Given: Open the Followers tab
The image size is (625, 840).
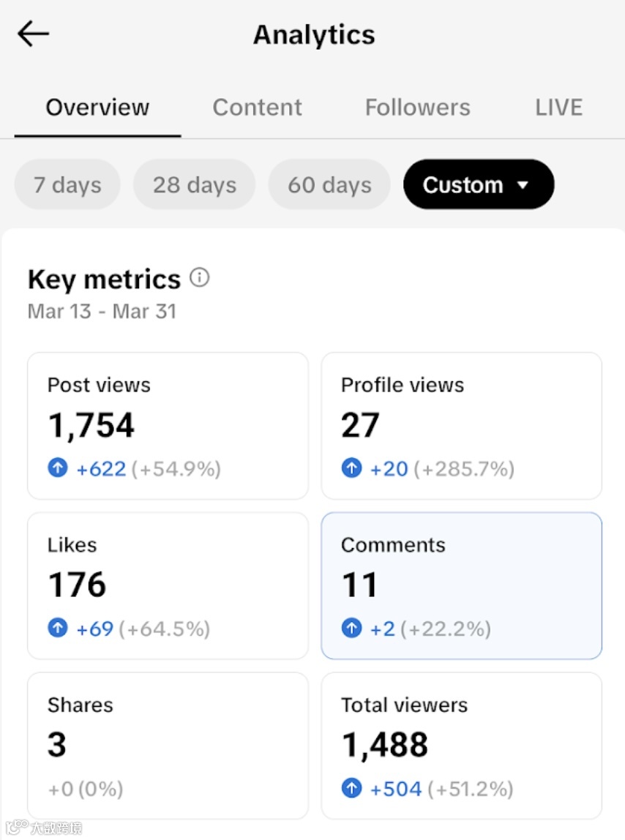Looking at the screenshot, I should tap(417, 108).
